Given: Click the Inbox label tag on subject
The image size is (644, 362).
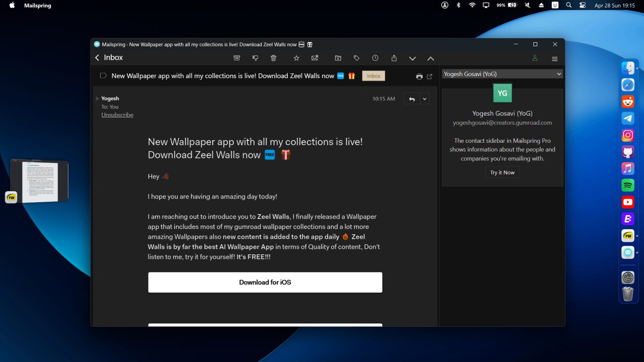Looking at the screenshot, I should pyautogui.click(x=374, y=76).
